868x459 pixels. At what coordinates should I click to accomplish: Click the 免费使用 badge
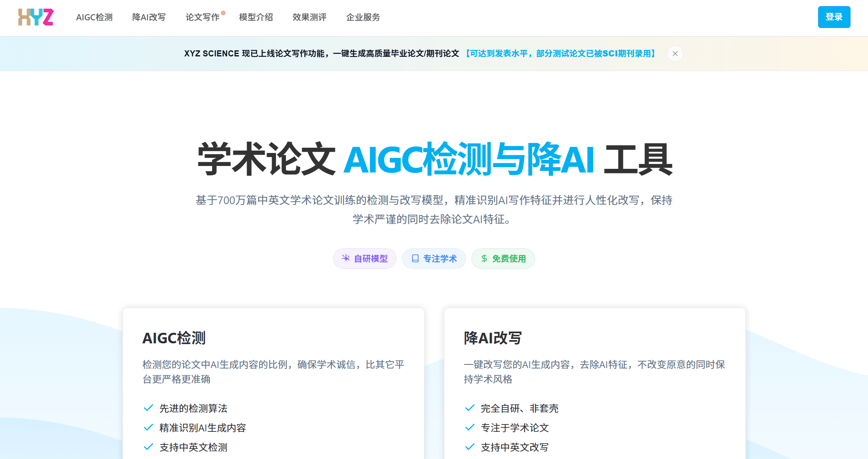pos(503,258)
